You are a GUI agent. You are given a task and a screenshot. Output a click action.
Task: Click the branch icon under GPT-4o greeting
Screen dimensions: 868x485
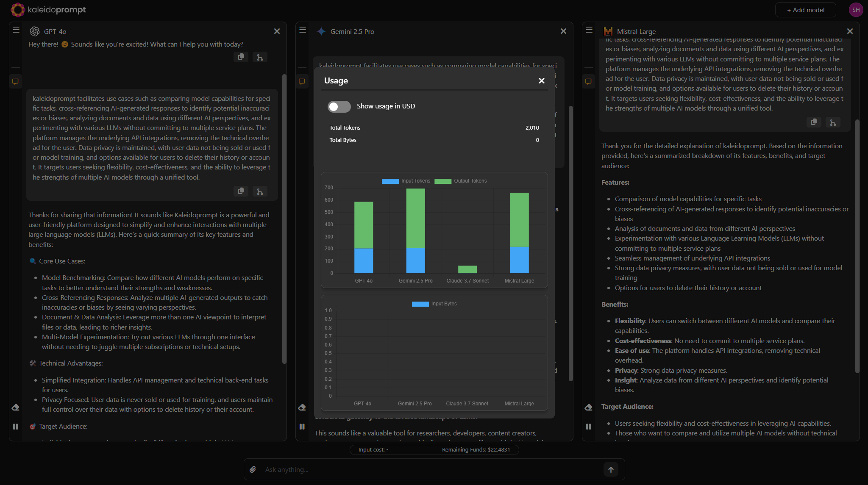click(x=260, y=57)
